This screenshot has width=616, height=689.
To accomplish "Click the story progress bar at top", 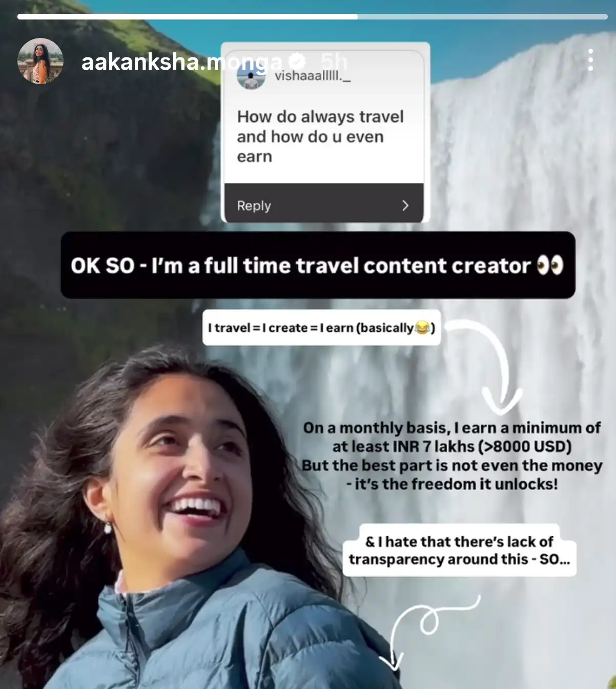I will click(312, 17).
